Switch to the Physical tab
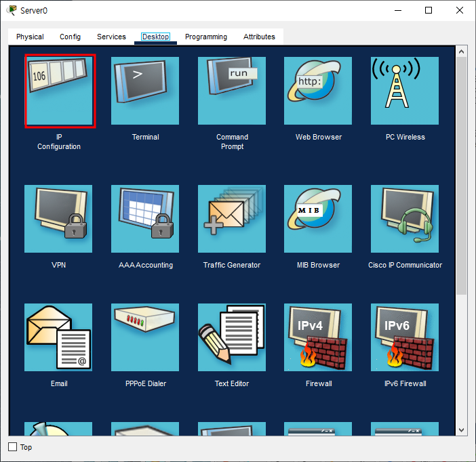The width and height of the screenshot is (476, 462). tap(30, 37)
